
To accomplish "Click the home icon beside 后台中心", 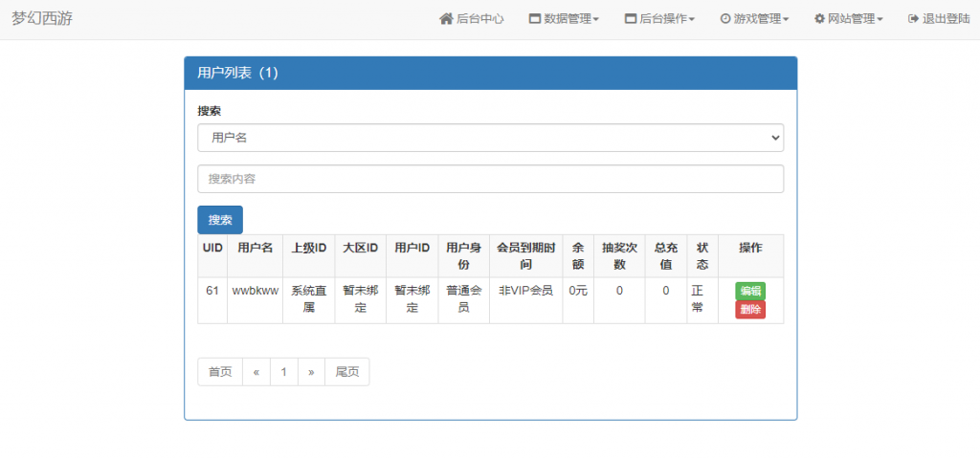I will coord(446,19).
